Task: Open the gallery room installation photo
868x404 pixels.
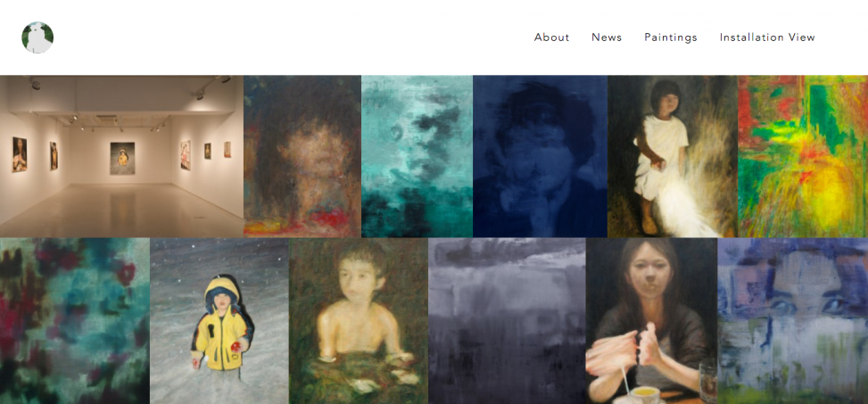Action: pyautogui.click(x=122, y=157)
